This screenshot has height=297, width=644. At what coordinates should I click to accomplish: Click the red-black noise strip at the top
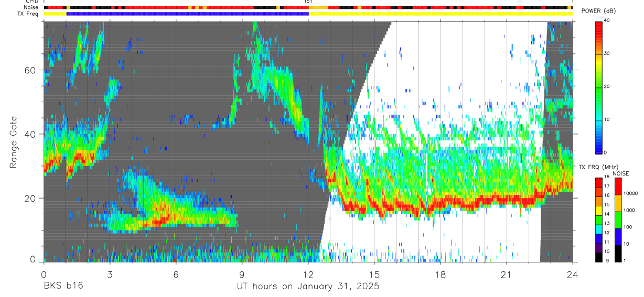pos(308,7)
